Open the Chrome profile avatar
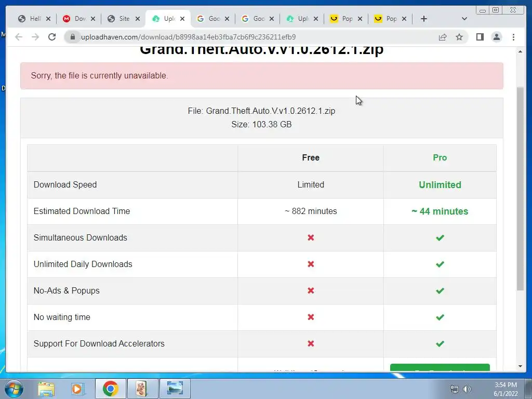 pyautogui.click(x=496, y=37)
